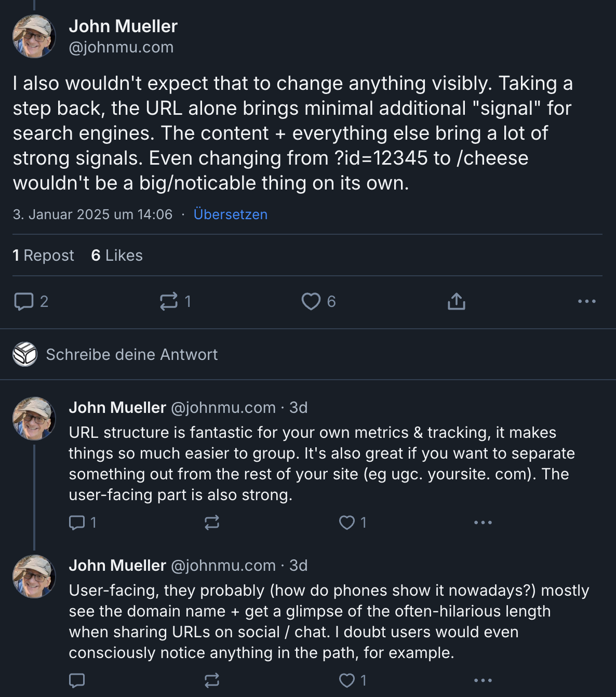The width and height of the screenshot is (616, 697).
Task: View the 1 Repost list
Action: (44, 256)
